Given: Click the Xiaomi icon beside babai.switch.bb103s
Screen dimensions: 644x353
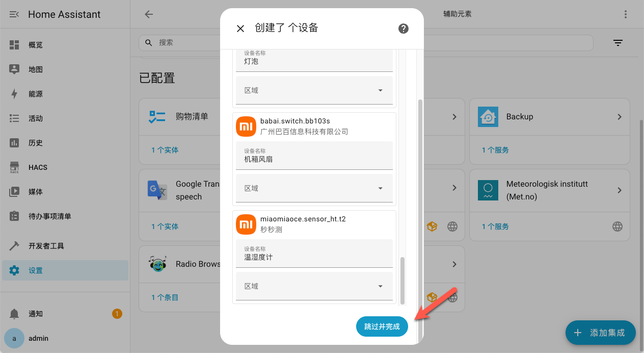Looking at the screenshot, I should tap(246, 126).
